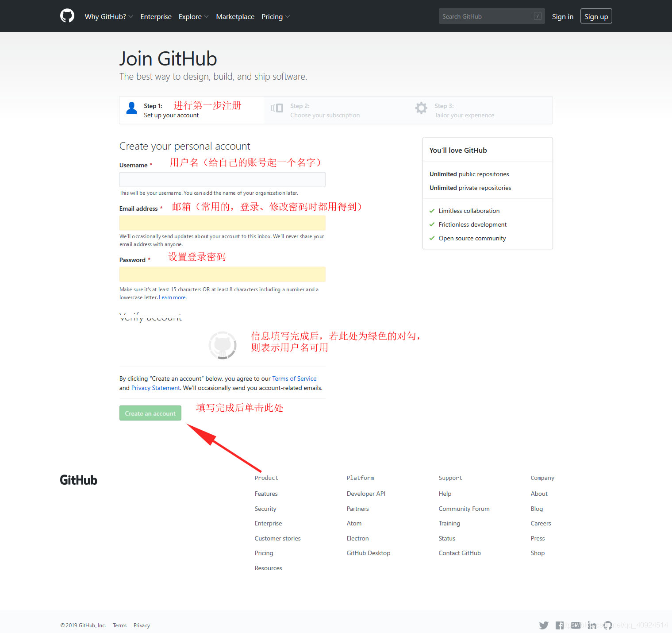672x633 pixels.
Task: Open Atom footer link
Action: 354,523
